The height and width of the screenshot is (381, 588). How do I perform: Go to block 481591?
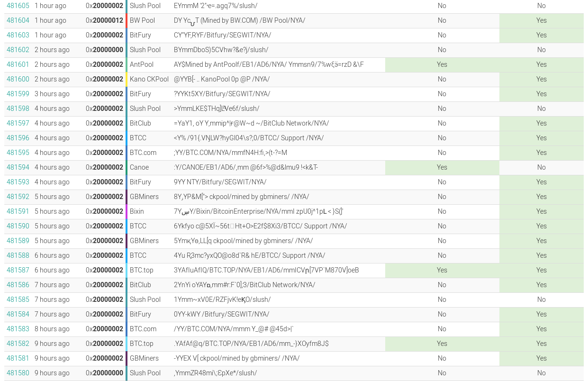(18, 211)
